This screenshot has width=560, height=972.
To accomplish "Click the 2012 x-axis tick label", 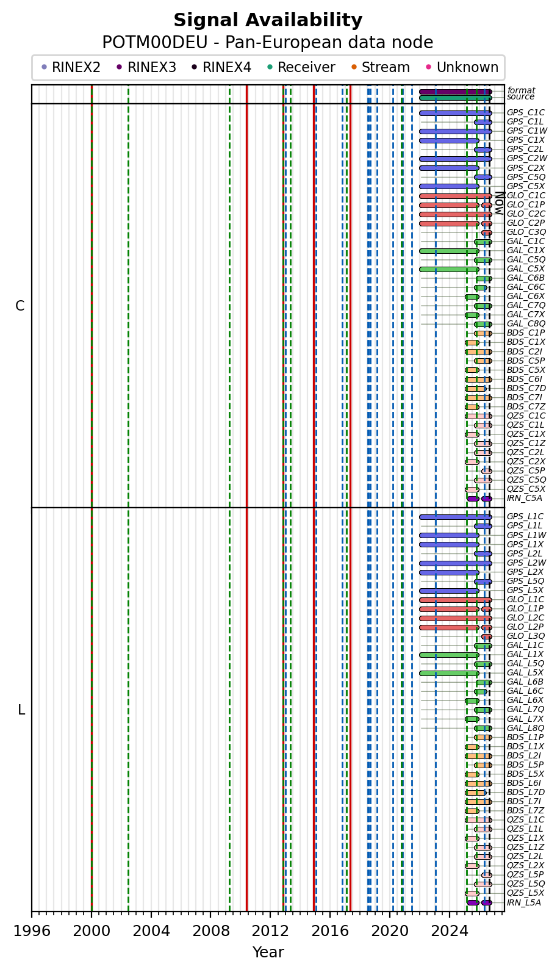I will pos(270,932).
